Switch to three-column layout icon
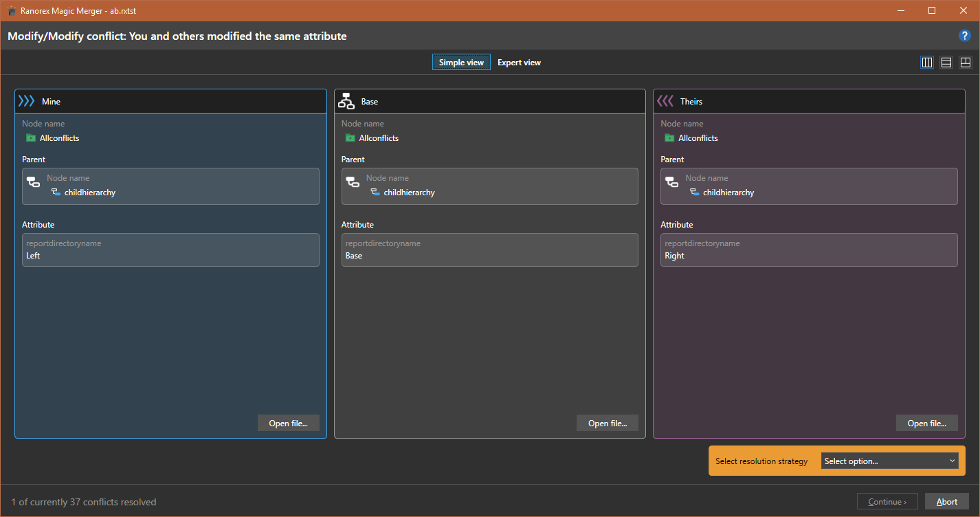Viewport: 980px width, 517px height. (927, 63)
